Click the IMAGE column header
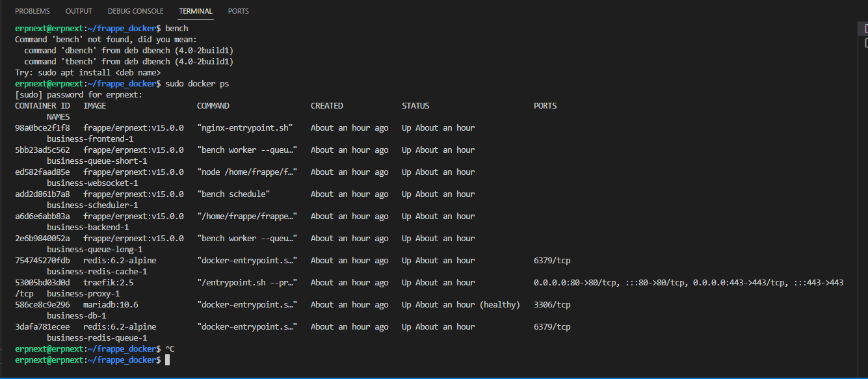The width and height of the screenshot is (868, 379). pos(95,106)
